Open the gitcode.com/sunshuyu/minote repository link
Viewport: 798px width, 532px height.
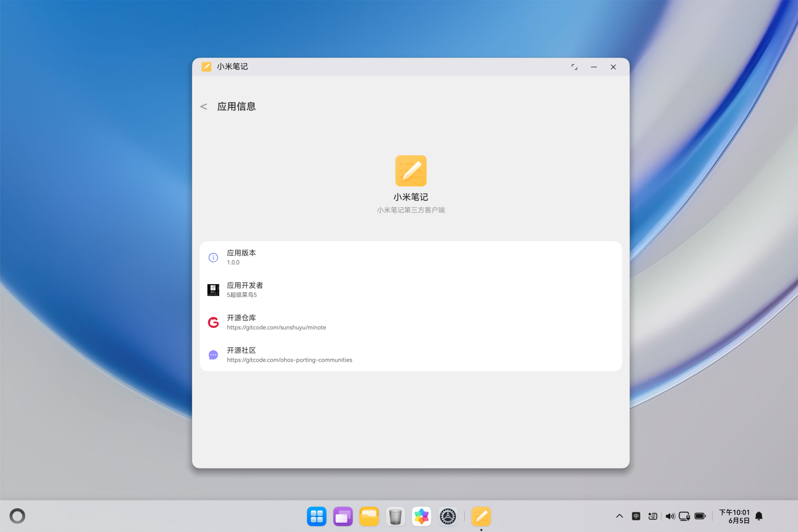click(276, 327)
